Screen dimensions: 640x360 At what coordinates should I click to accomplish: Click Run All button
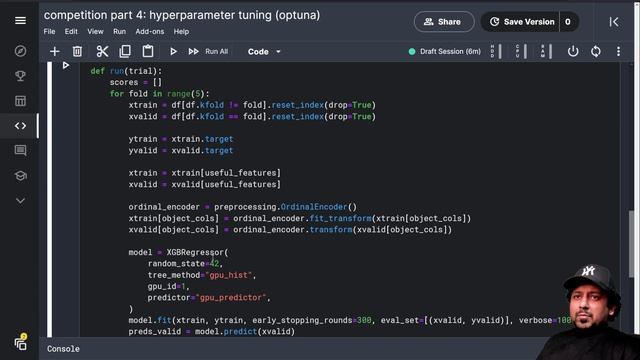point(208,51)
